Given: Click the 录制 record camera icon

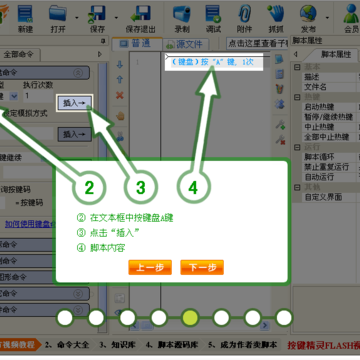Looking at the screenshot, I should click(181, 14).
